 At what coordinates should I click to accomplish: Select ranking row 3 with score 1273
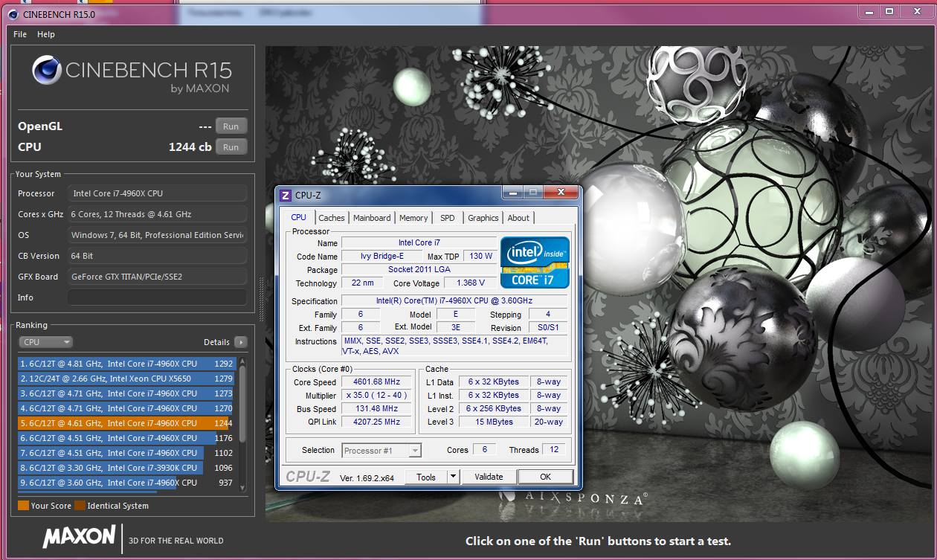126,393
